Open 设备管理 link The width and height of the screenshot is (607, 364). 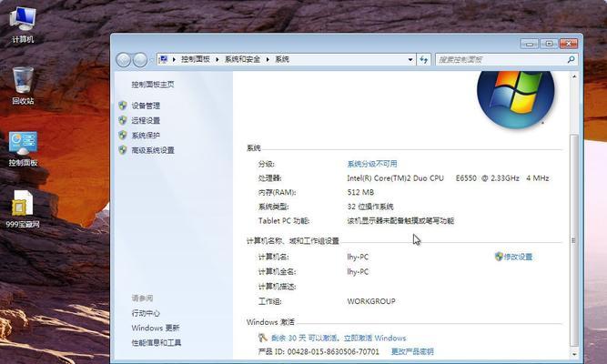point(146,106)
